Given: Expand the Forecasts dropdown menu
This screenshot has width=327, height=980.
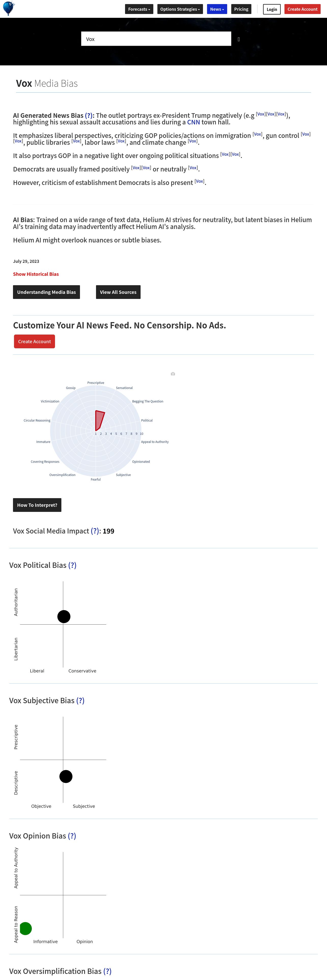Looking at the screenshot, I should point(139,9).
